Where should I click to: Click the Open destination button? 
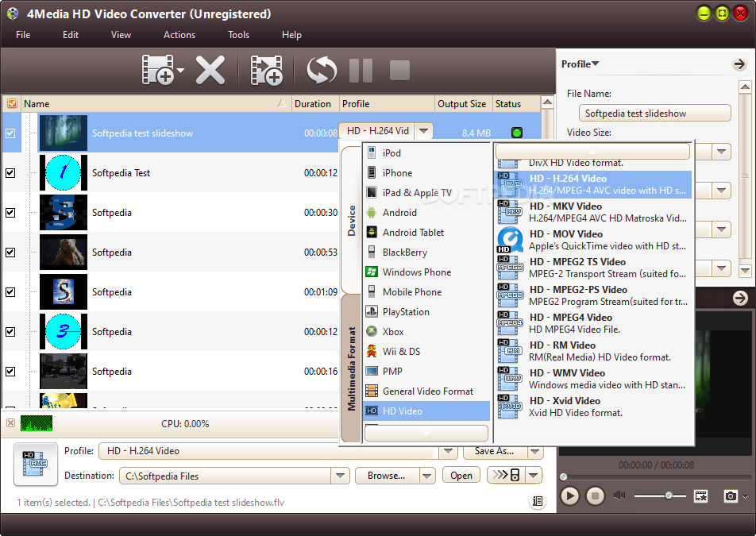point(461,476)
